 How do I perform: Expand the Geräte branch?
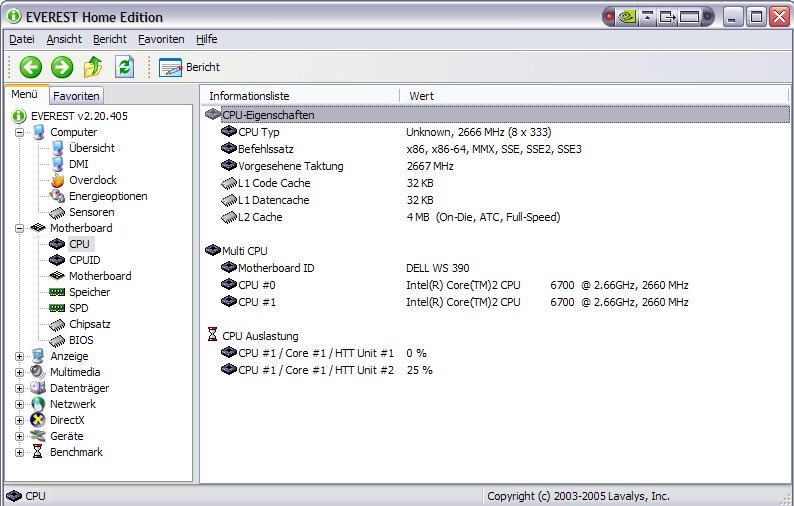point(19,436)
